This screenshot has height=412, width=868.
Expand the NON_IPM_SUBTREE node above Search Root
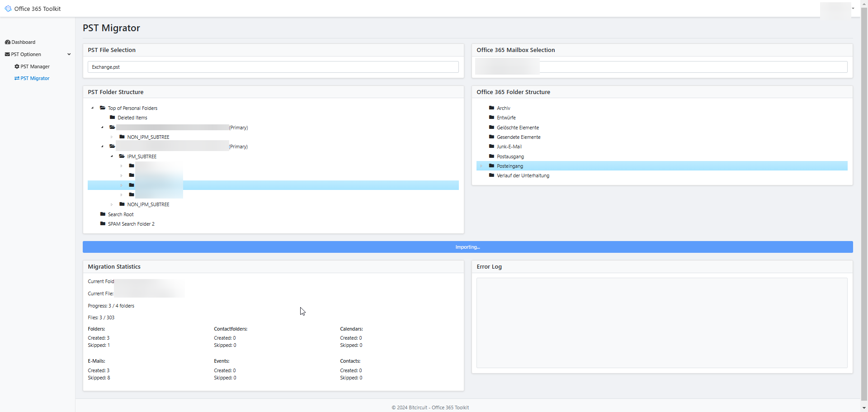click(x=112, y=204)
